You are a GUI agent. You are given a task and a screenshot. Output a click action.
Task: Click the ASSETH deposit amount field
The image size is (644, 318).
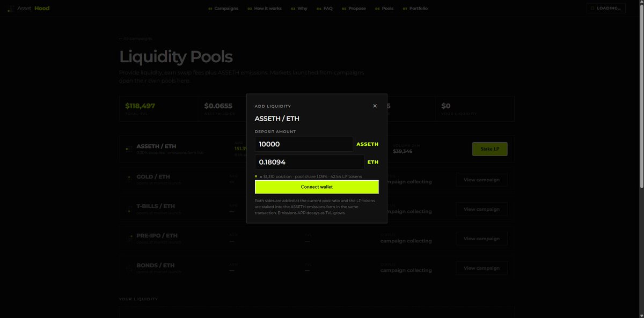(x=304, y=144)
